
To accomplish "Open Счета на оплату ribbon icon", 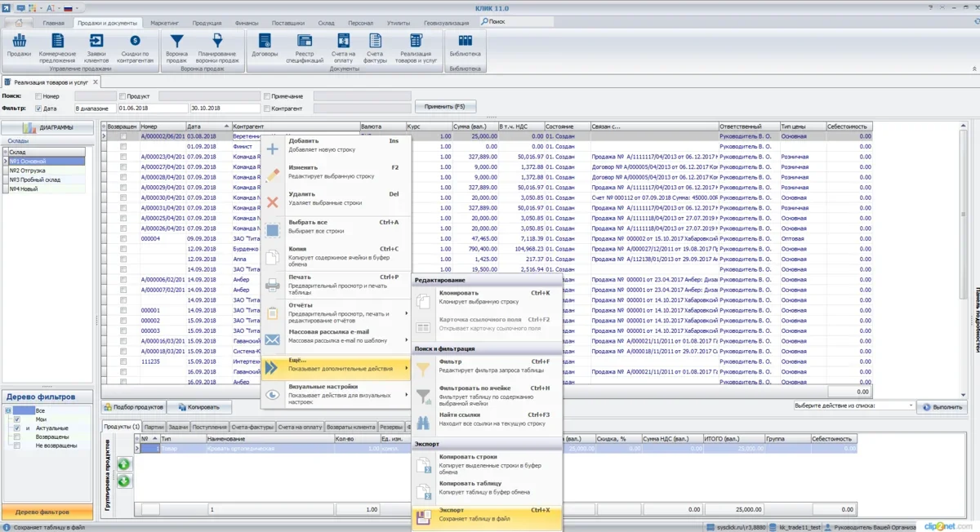I will 343,41.
